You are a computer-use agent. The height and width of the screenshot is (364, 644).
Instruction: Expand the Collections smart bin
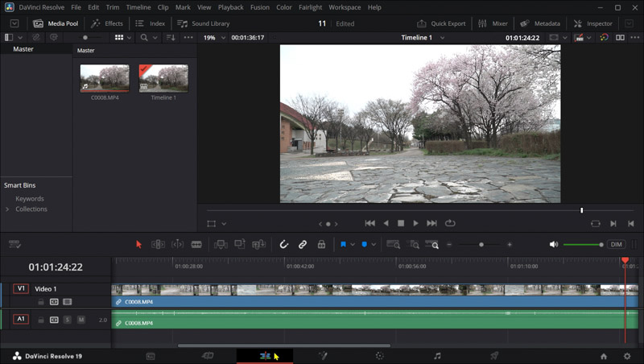[7, 209]
